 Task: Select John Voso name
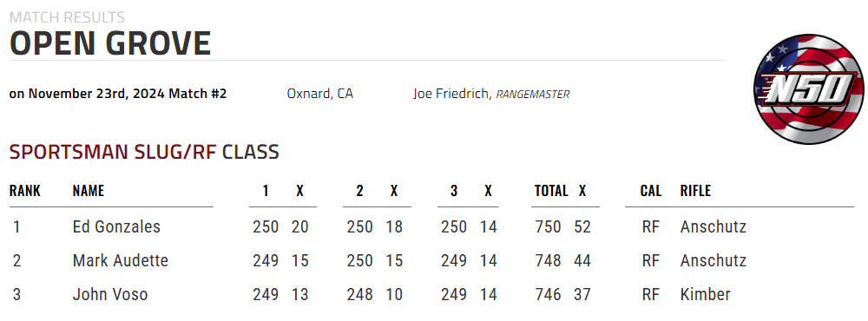110,294
